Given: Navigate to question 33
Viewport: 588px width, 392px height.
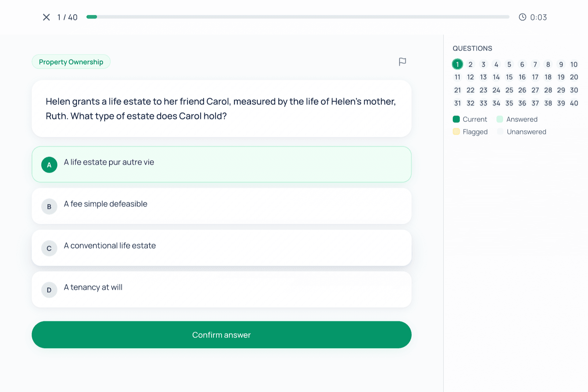Looking at the screenshot, I should click(483, 103).
